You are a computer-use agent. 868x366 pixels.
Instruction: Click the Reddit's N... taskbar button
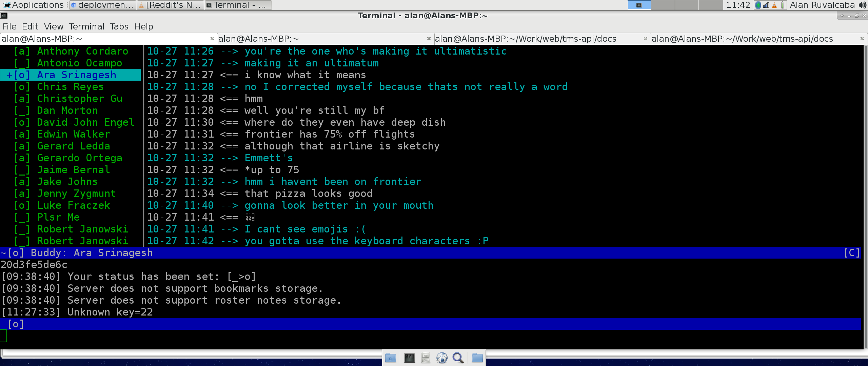pos(171,5)
